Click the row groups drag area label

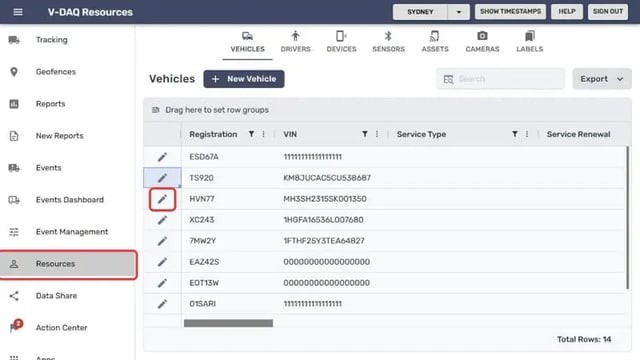click(217, 110)
